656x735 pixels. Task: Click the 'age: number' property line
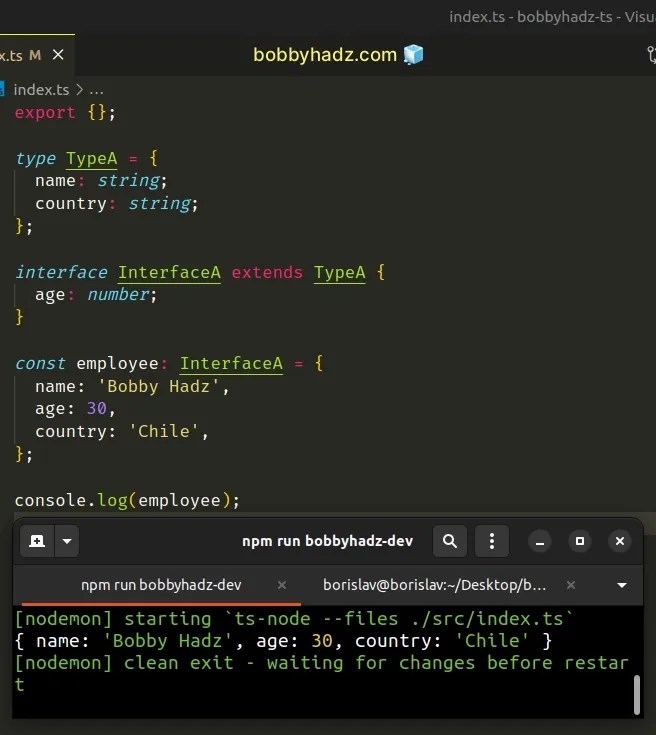(x=96, y=295)
